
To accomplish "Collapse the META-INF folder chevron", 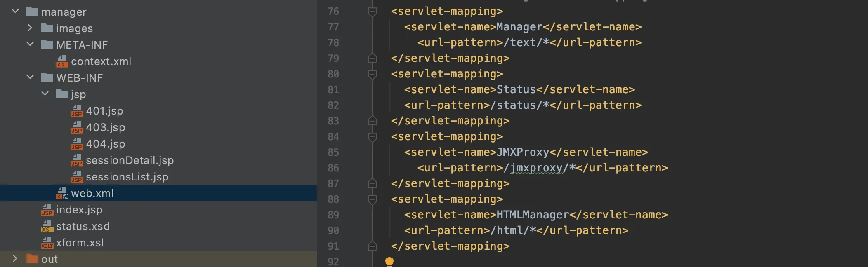I will pyautogui.click(x=30, y=44).
